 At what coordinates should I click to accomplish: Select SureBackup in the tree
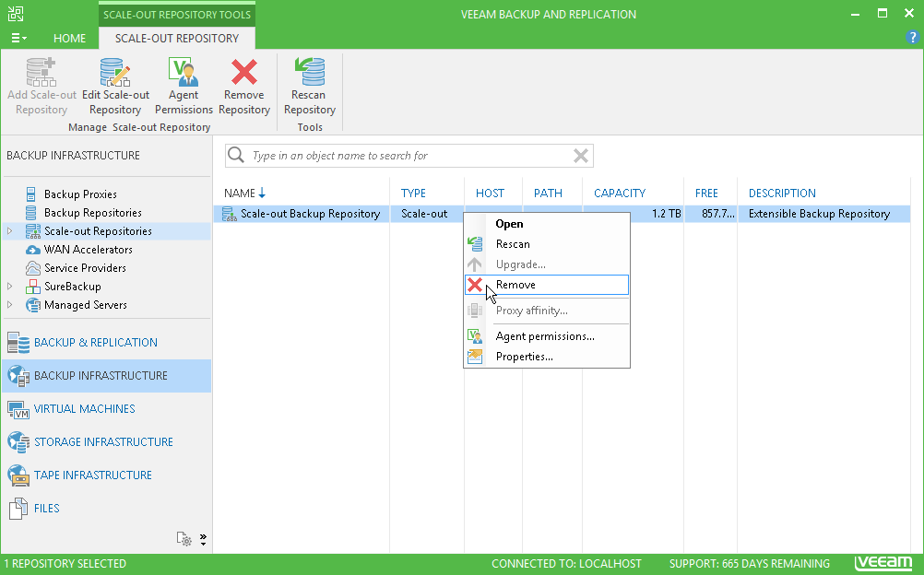click(73, 287)
